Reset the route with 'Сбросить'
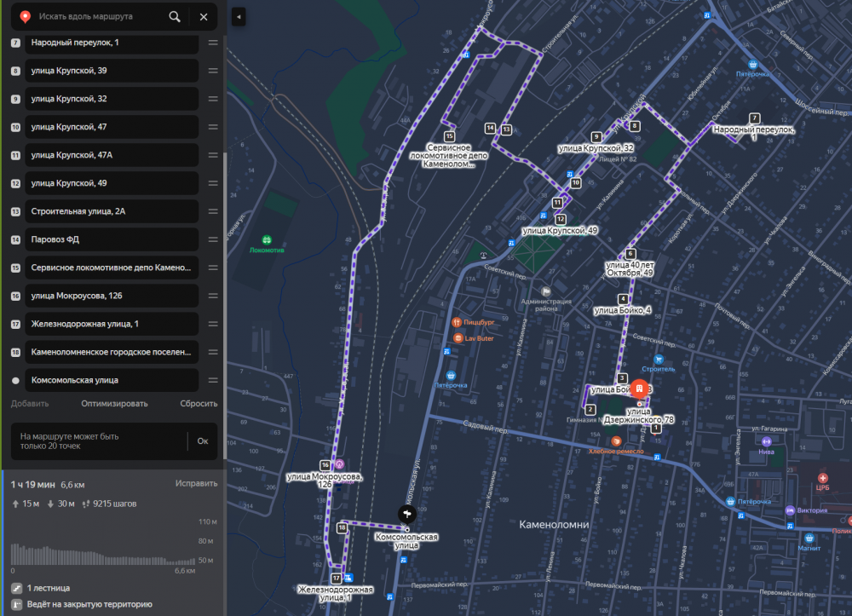This screenshot has width=852, height=616. point(199,404)
